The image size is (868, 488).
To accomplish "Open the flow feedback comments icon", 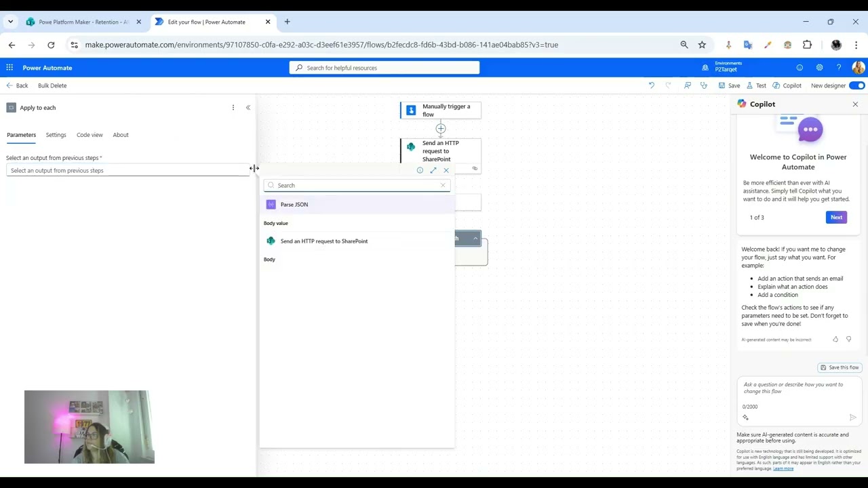I will [x=688, y=85].
